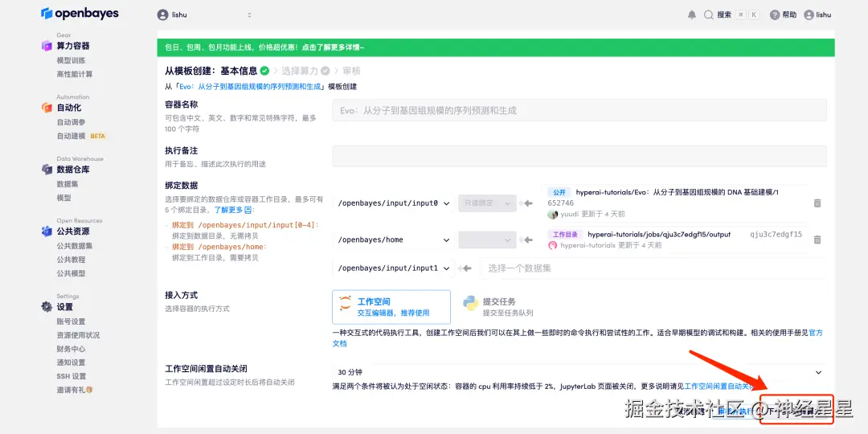
Task: Click the external link icon after 了解更多
Action: [248, 211]
